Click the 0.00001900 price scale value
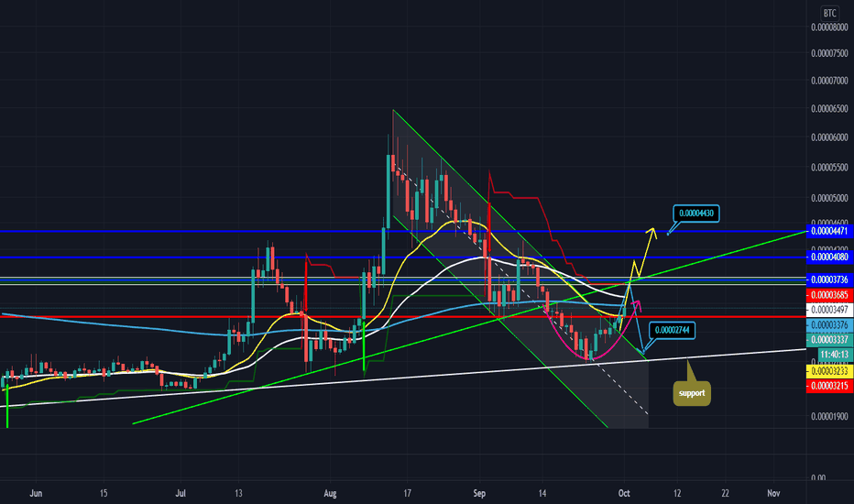The image size is (854, 504). (x=829, y=416)
